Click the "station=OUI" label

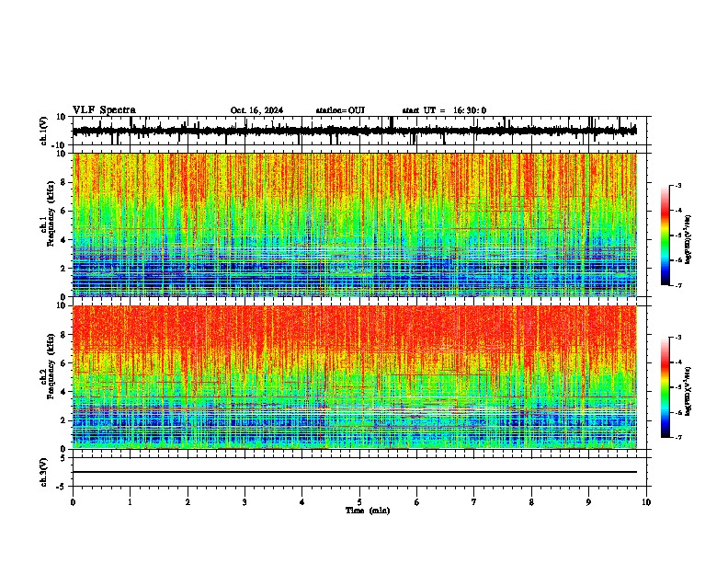(x=340, y=110)
